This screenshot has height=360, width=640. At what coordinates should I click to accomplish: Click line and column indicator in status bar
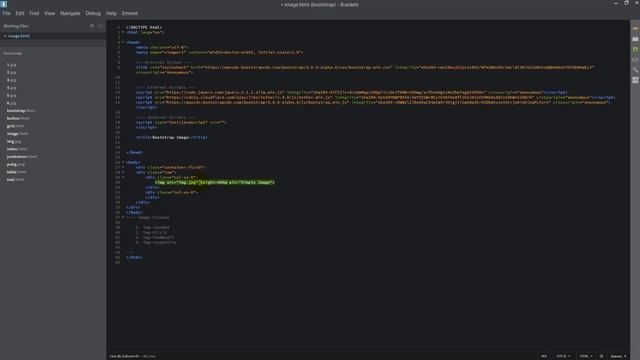124,356
